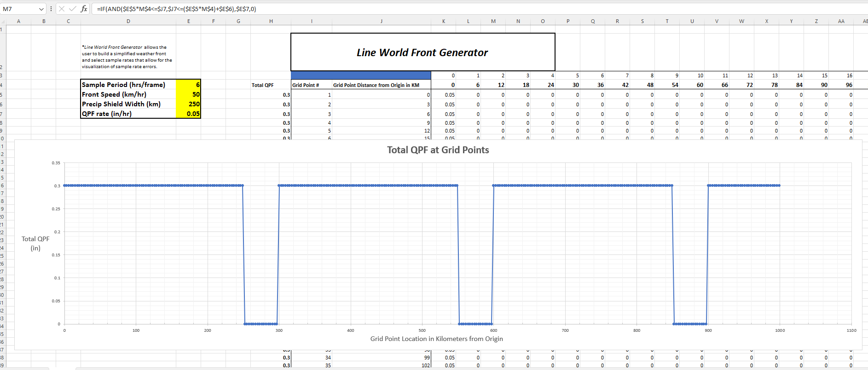Select column I header
The width and height of the screenshot is (868, 370).
312,21
